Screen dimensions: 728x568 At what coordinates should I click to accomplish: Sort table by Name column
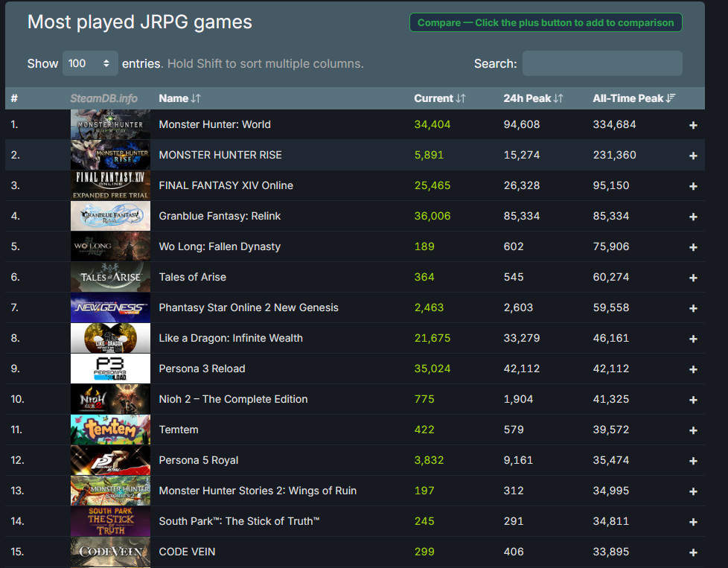pyautogui.click(x=179, y=98)
